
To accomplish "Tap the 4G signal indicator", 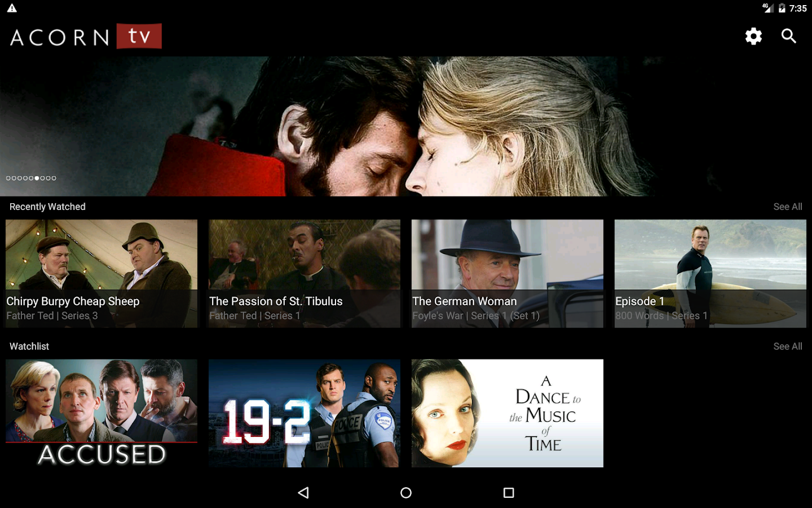I will click(767, 8).
